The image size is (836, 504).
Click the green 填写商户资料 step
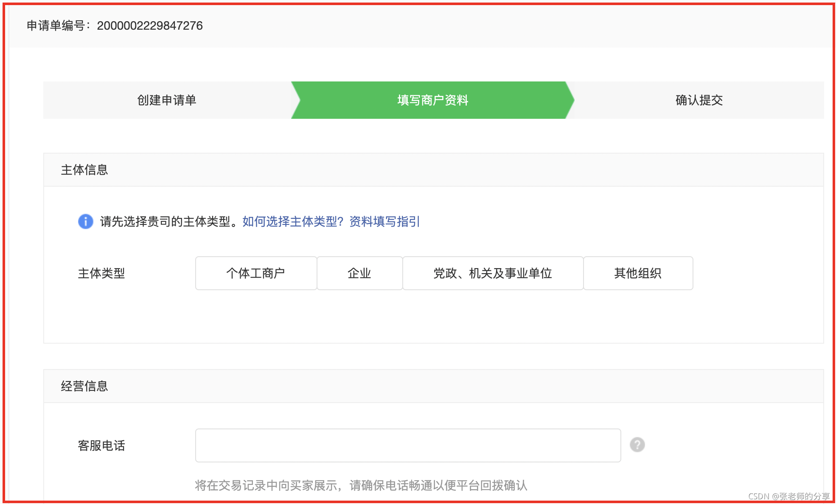coord(432,100)
